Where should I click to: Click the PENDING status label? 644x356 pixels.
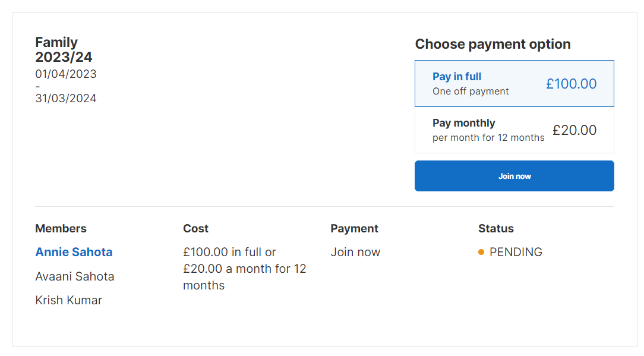point(516,252)
